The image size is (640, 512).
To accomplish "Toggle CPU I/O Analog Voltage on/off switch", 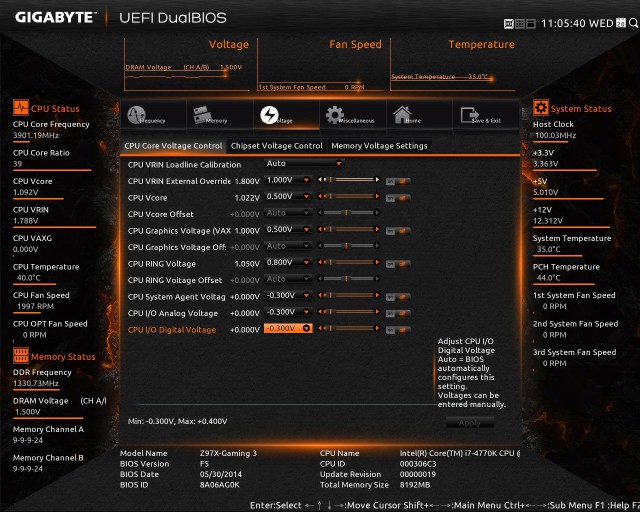I will pyautogui.click(x=398, y=314).
